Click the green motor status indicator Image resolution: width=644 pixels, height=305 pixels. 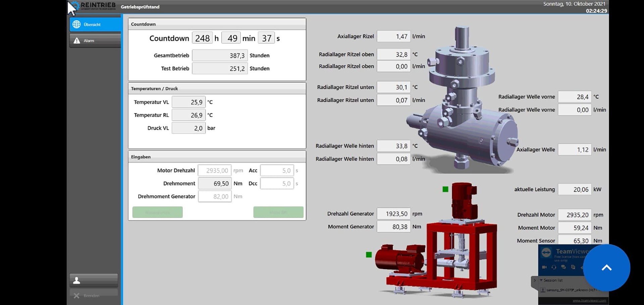coord(445,189)
